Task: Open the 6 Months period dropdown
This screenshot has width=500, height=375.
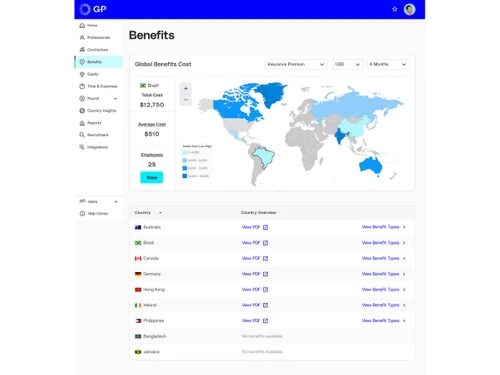Action: coord(388,64)
